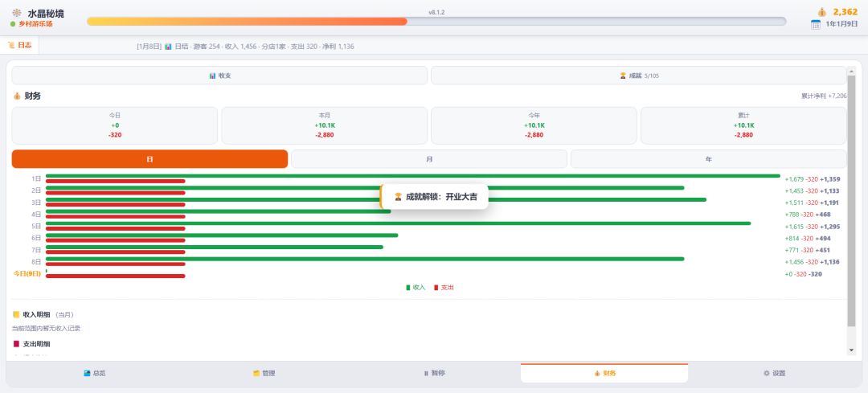Click the crystal logo icon beside 水晶秘境

[x=17, y=13]
